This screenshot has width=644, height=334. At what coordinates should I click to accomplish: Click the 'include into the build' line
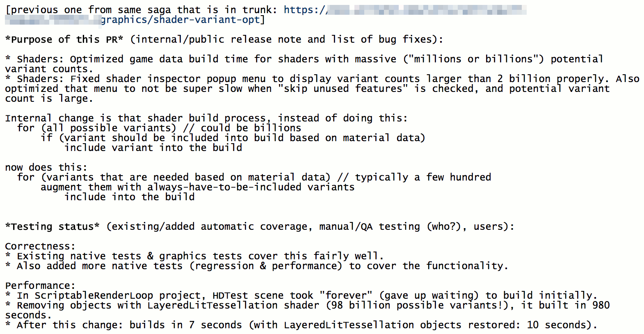(x=129, y=197)
